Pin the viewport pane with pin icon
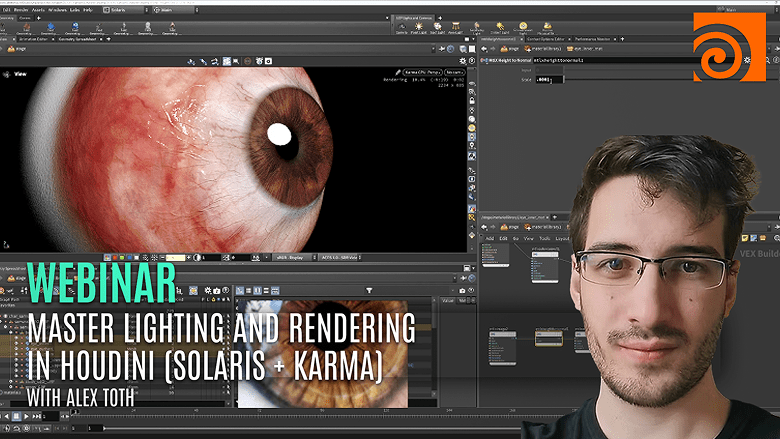This screenshot has height=439, width=780. 442,49
